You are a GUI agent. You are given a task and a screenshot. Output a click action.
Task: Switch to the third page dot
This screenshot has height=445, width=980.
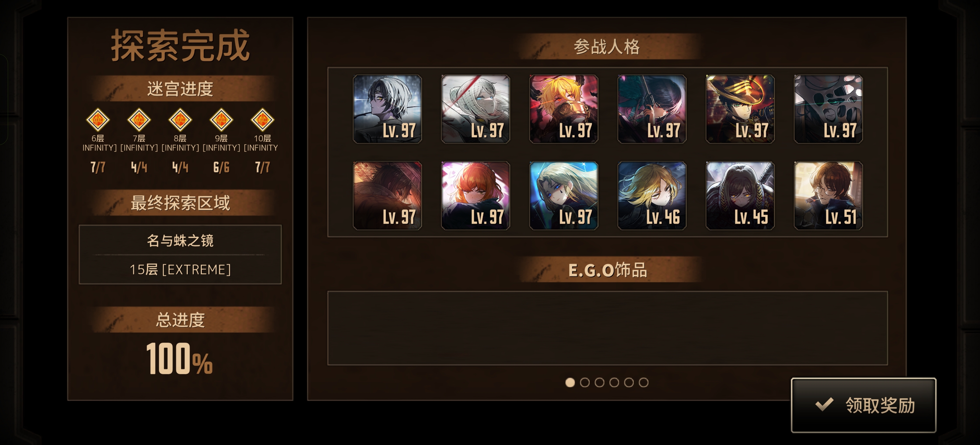[x=600, y=382]
